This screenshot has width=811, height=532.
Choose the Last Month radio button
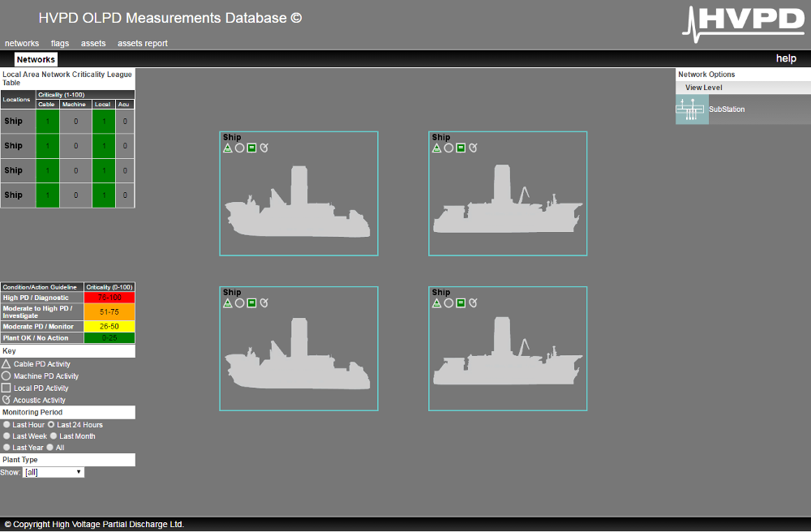[x=54, y=435]
